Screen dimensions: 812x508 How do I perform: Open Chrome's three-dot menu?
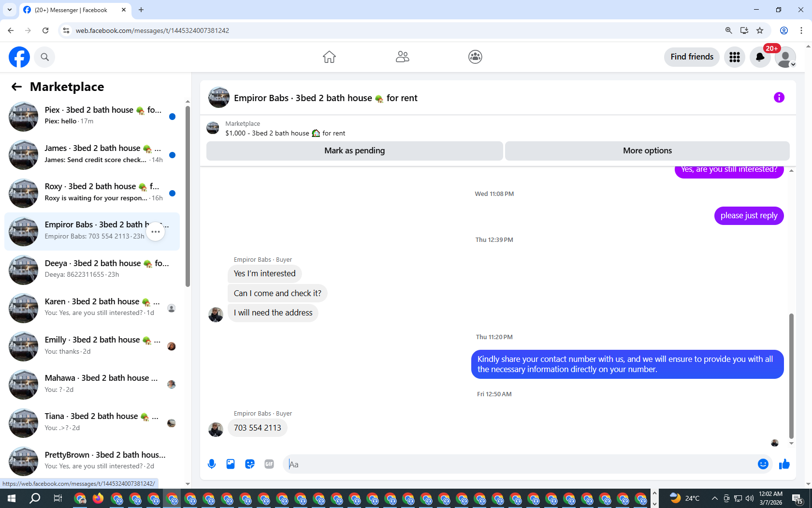pos(801,30)
